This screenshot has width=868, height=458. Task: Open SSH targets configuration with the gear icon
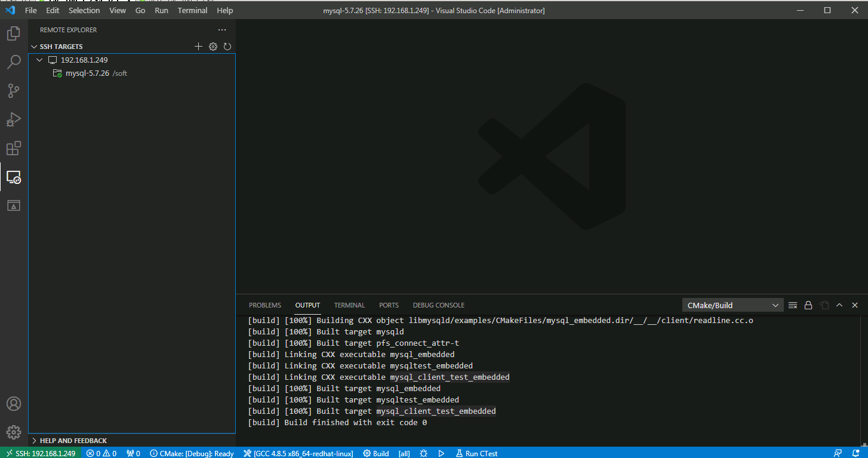click(x=213, y=47)
